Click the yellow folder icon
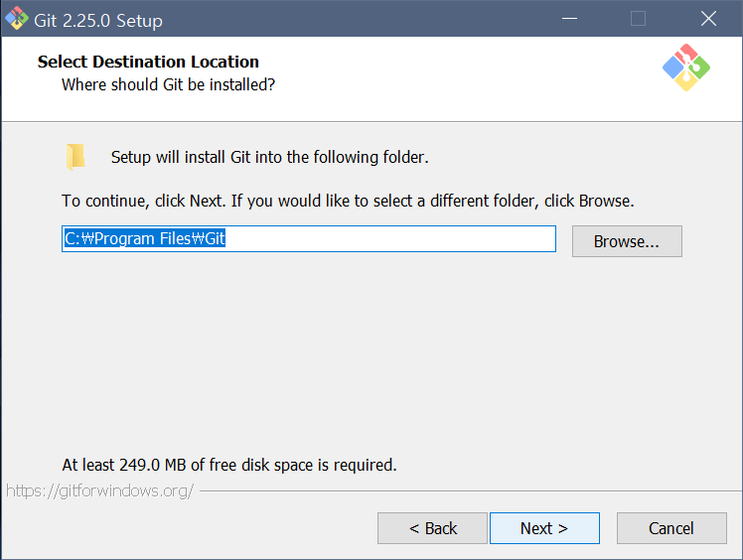The width and height of the screenshot is (743, 560). (x=75, y=157)
